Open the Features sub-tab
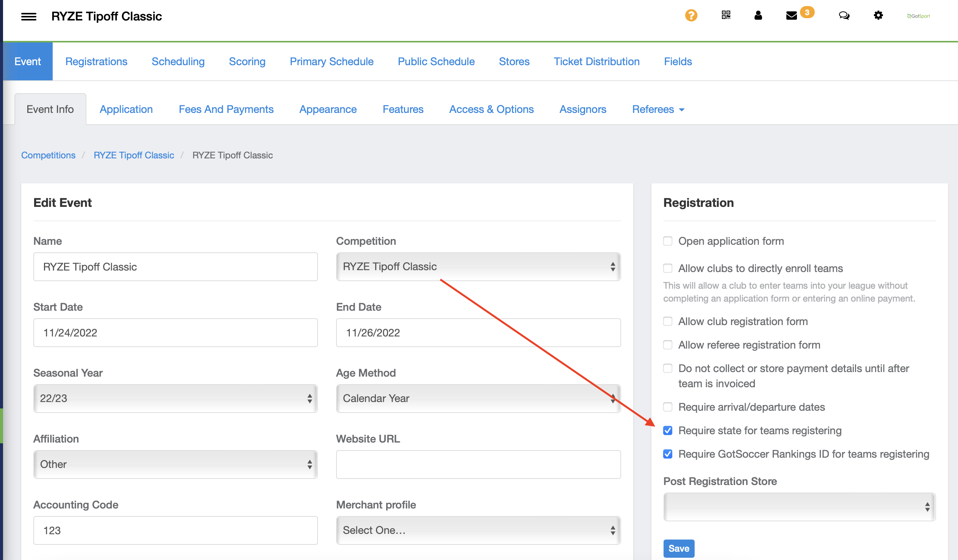Viewport: 958px width, 560px height. coord(403,109)
